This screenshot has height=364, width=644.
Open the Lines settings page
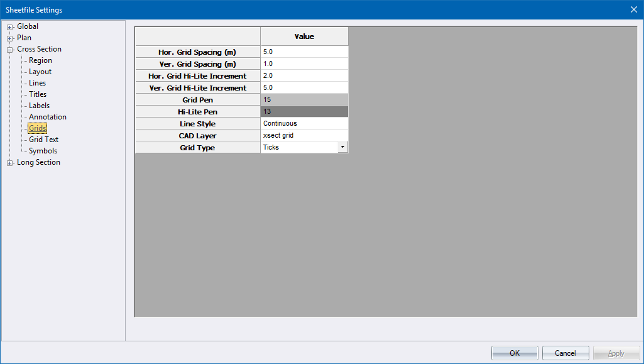pos(37,83)
